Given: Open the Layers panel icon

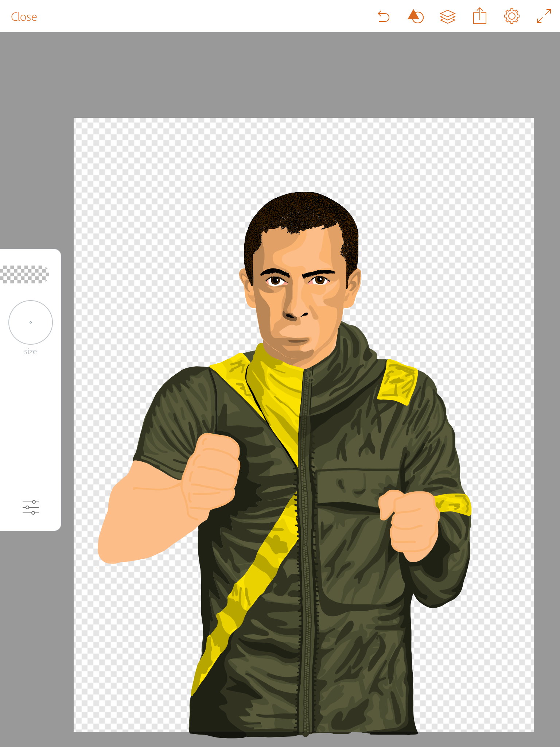Looking at the screenshot, I should 448,17.
